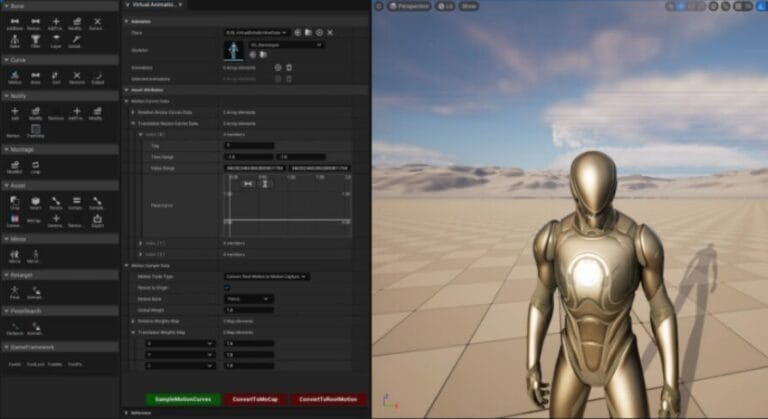Select the Distance tool in PoseSearch section
This screenshot has width=768, height=419.
click(x=15, y=328)
